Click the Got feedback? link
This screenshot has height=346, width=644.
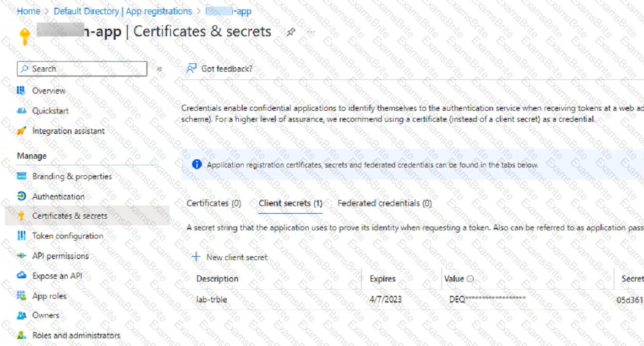click(220, 69)
